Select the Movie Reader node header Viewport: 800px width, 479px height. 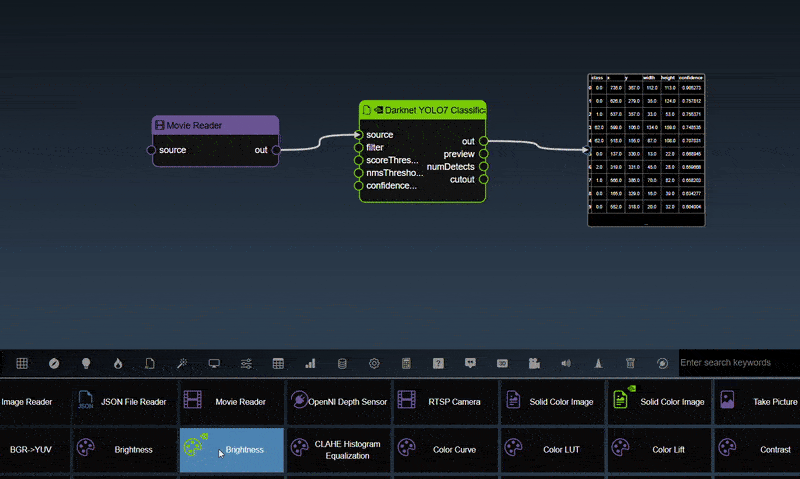215,126
